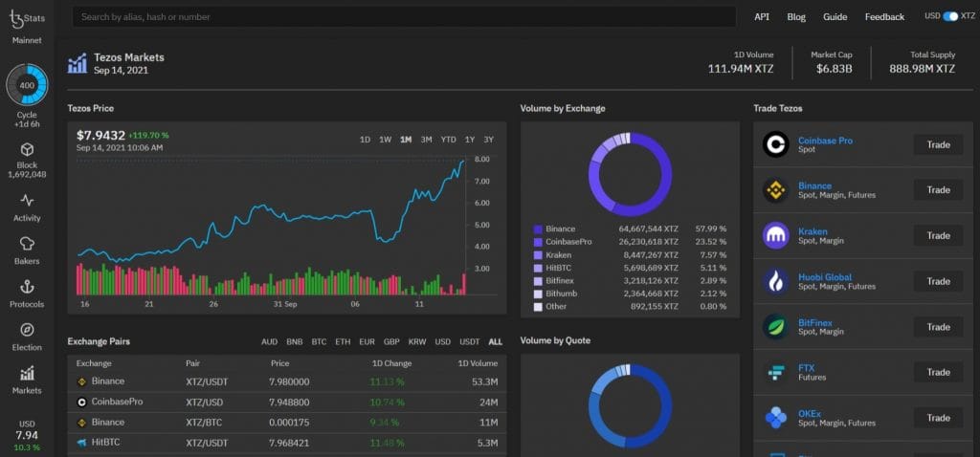Click Trade button for Huobi Global
Image resolution: width=980 pixels, height=457 pixels.
938,281
